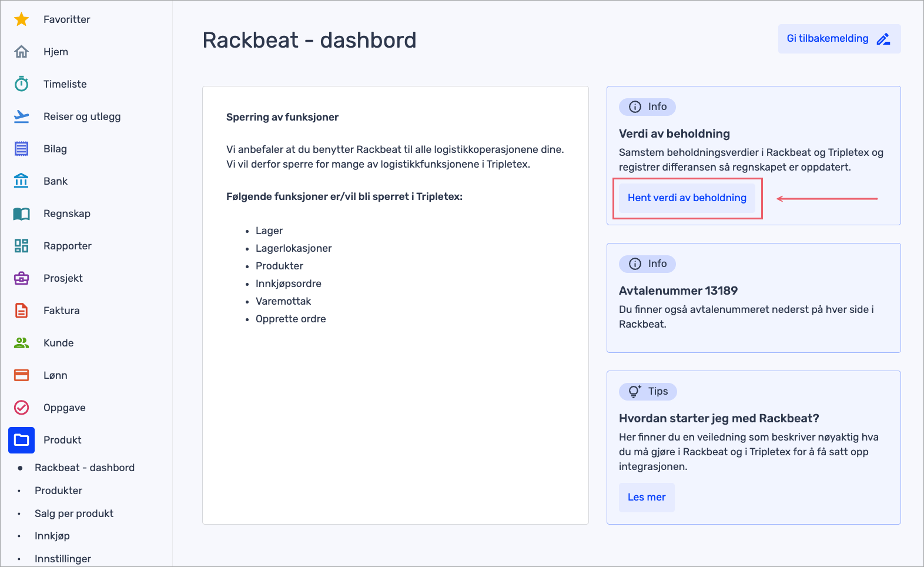Open the Bank building icon
Viewport: 924px width, 567px height.
point(22,181)
